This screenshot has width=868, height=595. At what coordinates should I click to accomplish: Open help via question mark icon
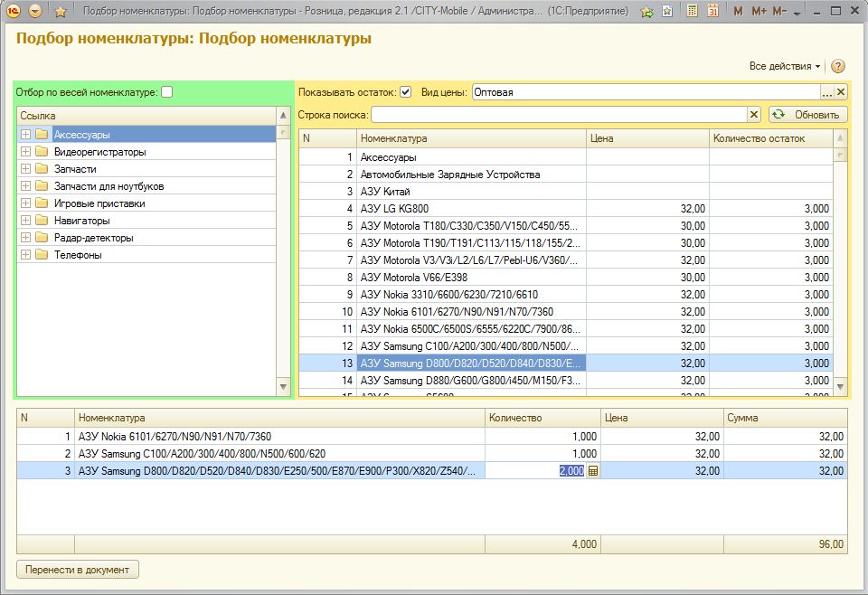(838, 66)
